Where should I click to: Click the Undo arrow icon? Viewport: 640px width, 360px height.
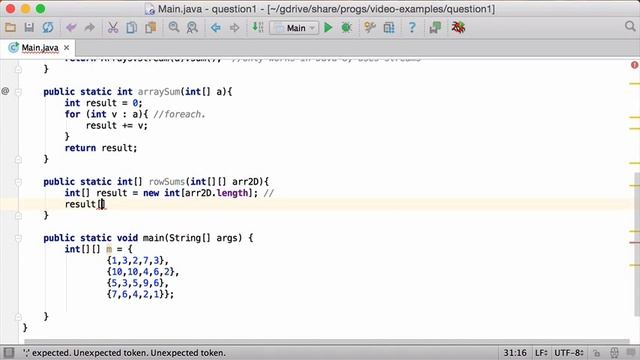[x=71, y=28]
